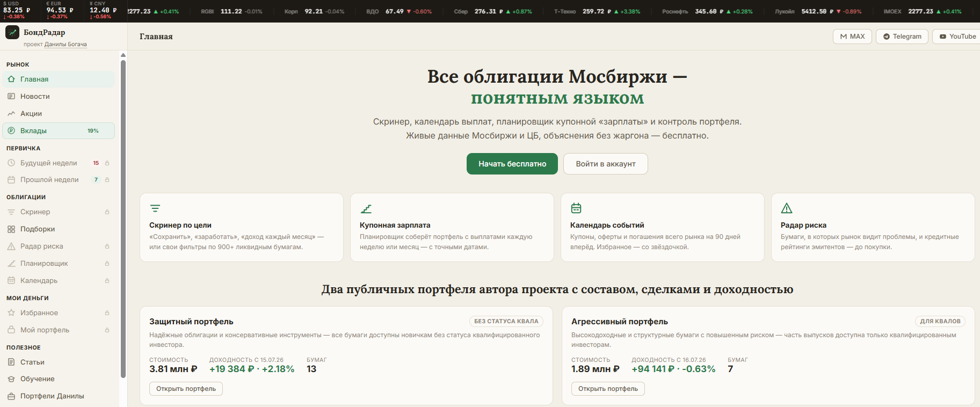Open Статьи in the sidebar
The height and width of the screenshot is (407, 980).
59,362
